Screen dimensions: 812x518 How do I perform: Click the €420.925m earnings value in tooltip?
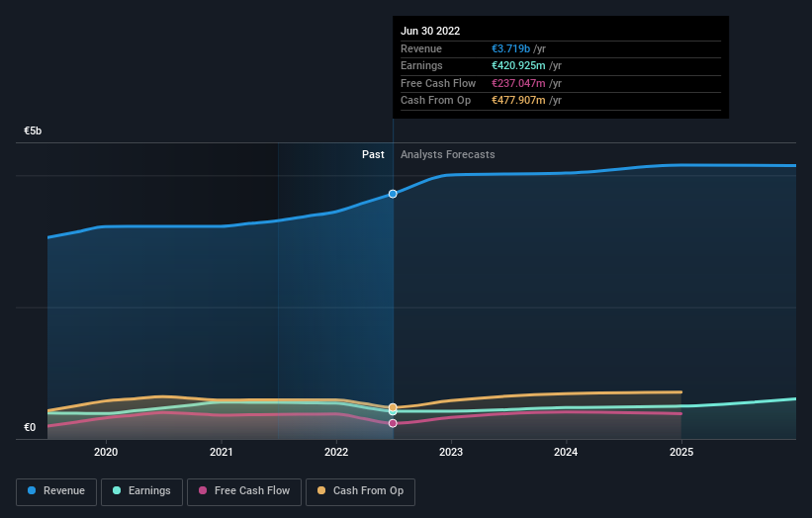coord(518,65)
